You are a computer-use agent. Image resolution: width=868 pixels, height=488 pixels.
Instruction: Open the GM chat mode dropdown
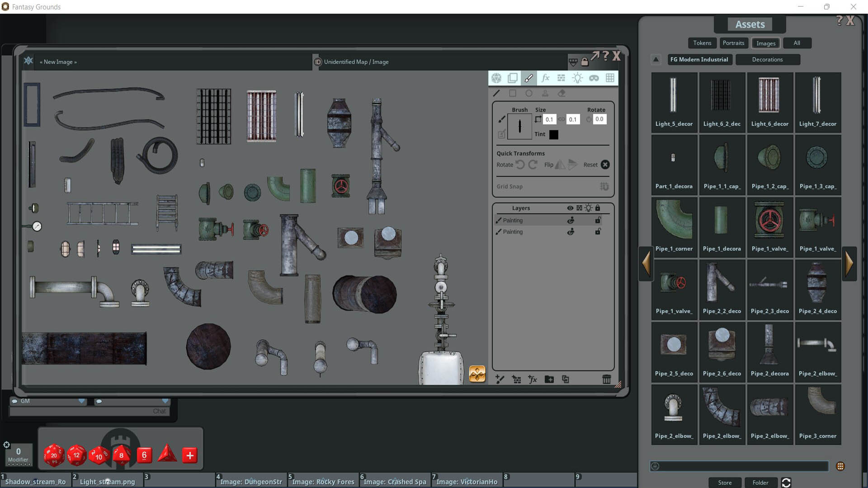(x=81, y=401)
